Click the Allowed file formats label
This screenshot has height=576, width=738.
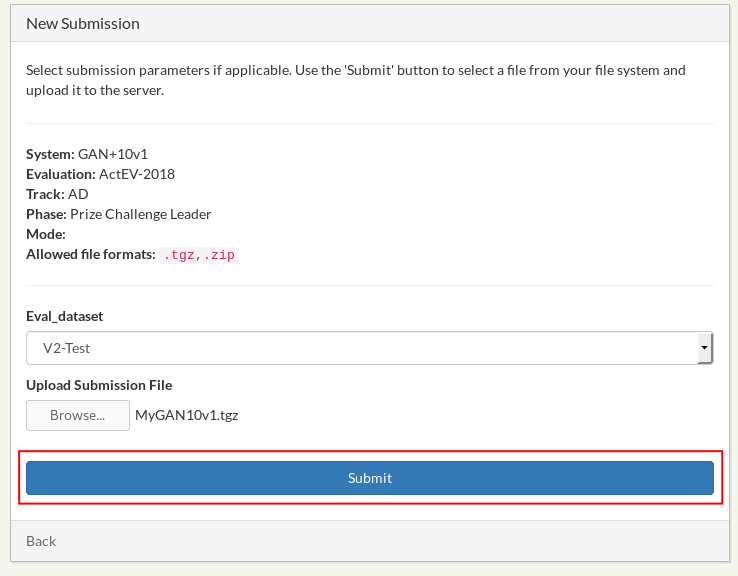point(90,254)
